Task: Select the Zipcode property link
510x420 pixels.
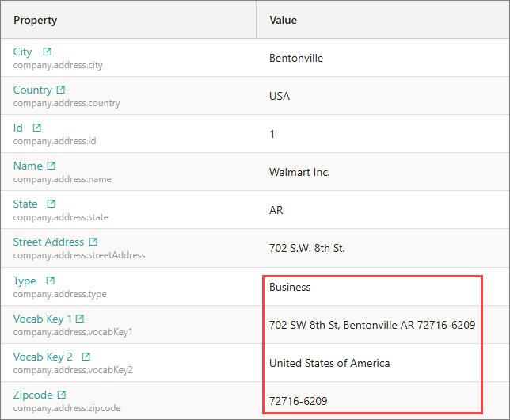Action: 32,395
